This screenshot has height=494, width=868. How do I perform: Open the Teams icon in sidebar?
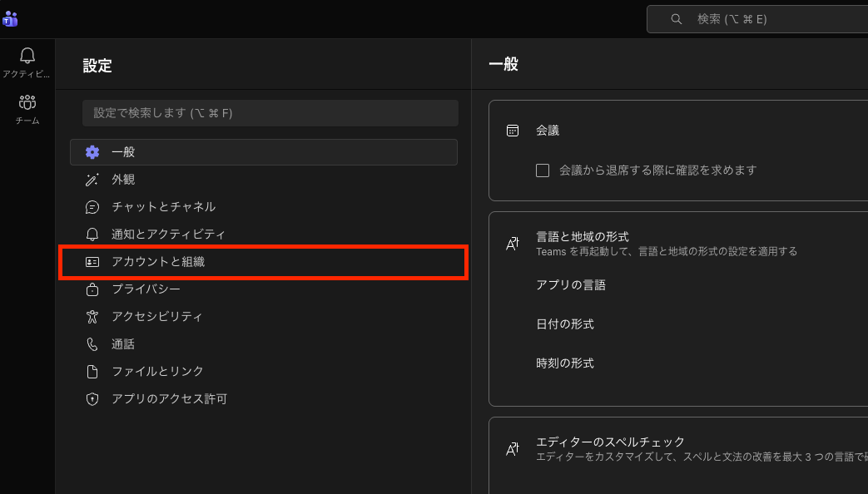click(x=27, y=104)
